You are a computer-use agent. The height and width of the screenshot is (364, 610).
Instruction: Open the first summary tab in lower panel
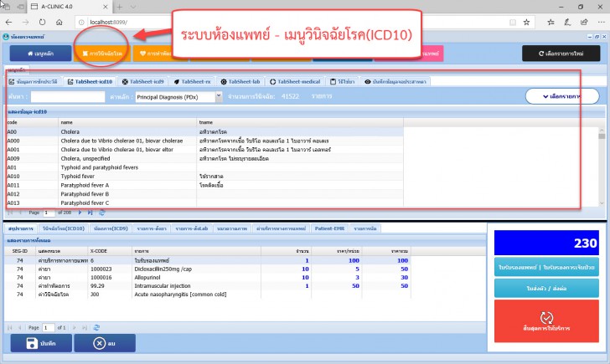click(21, 228)
